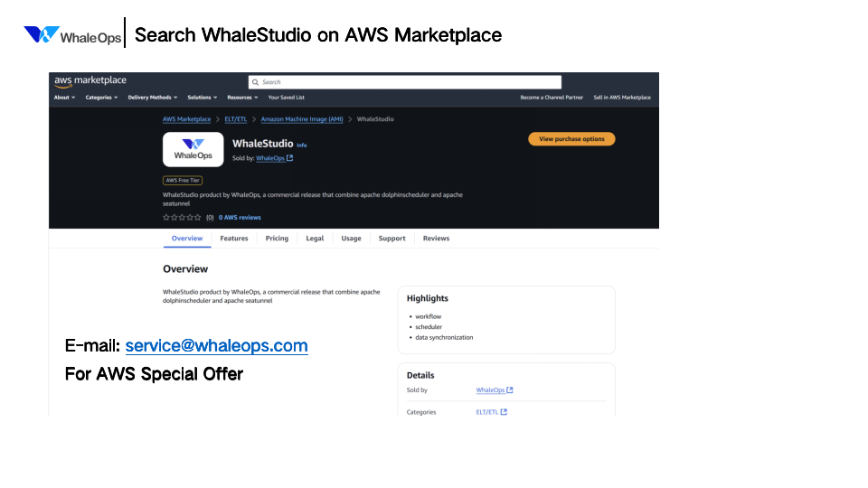This screenshot has height=488, width=868.
Task: Click the AWS Free Tier badge
Action: (x=183, y=181)
